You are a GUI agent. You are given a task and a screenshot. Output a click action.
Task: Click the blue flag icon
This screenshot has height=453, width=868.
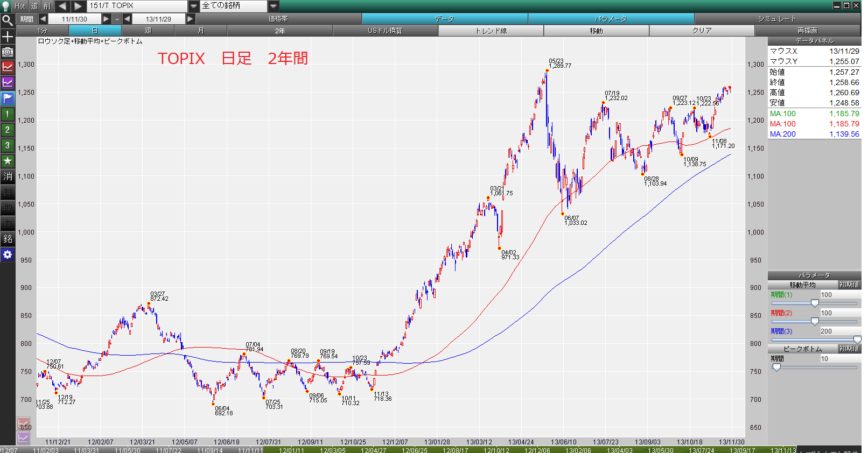tap(8, 98)
